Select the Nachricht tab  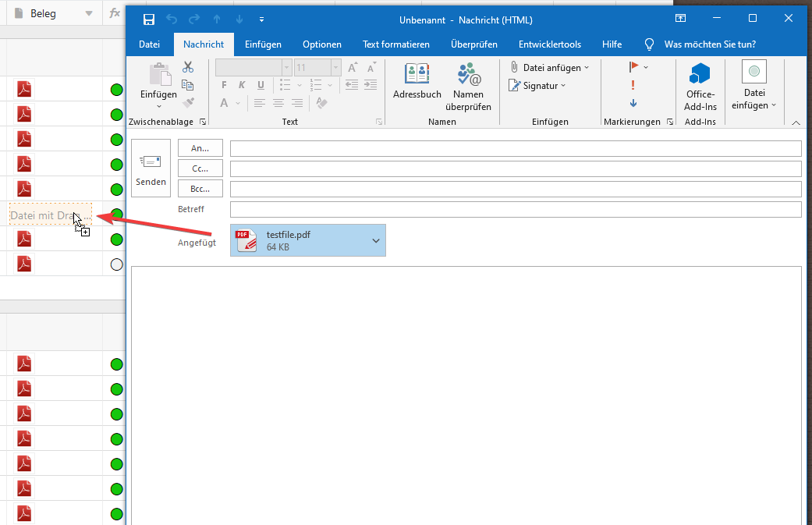click(204, 44)
